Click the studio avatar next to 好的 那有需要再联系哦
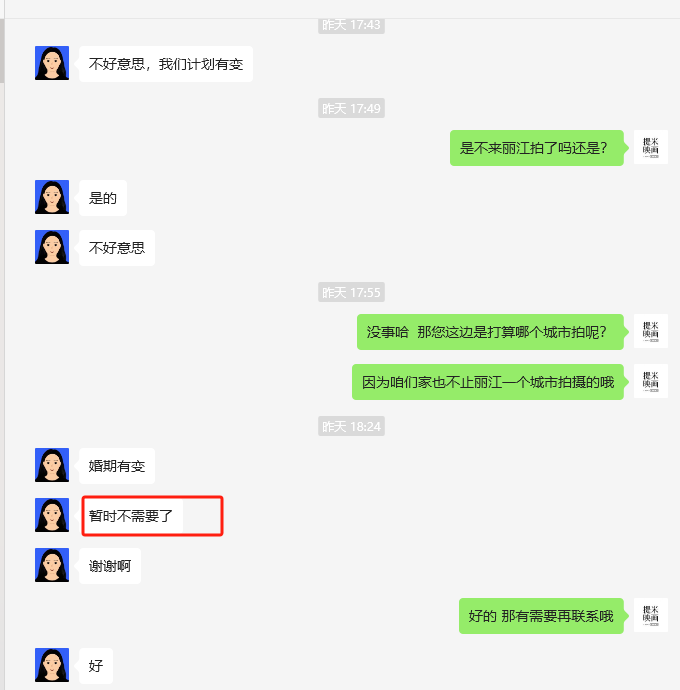Image resolution: width=680 pixels, height=690 pixels. tap(651, 615)
